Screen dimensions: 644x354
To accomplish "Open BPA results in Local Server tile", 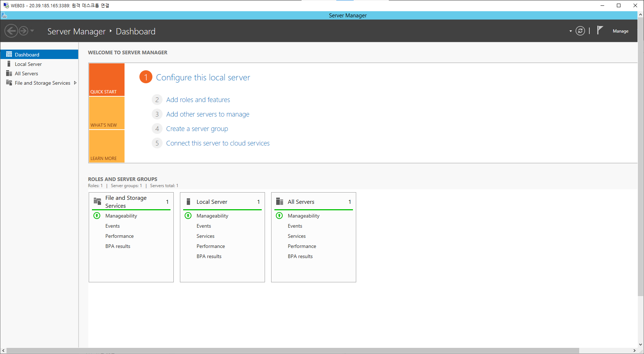I will pos(209,256).
